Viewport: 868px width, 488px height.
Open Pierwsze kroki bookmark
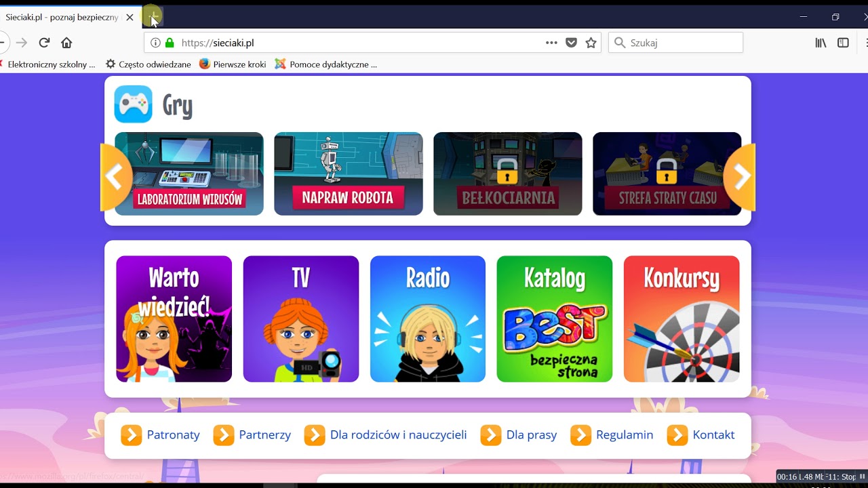coord(233,64)
